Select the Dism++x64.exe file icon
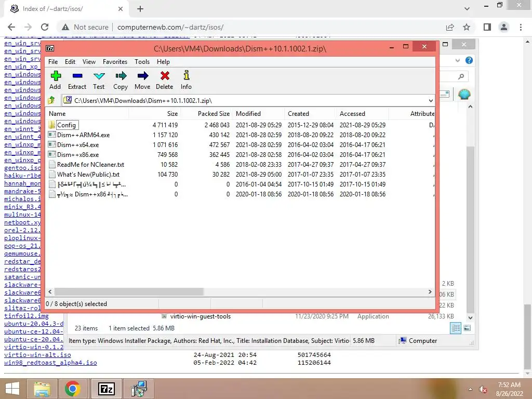This screenshot has height=399, width=532. 52,144
